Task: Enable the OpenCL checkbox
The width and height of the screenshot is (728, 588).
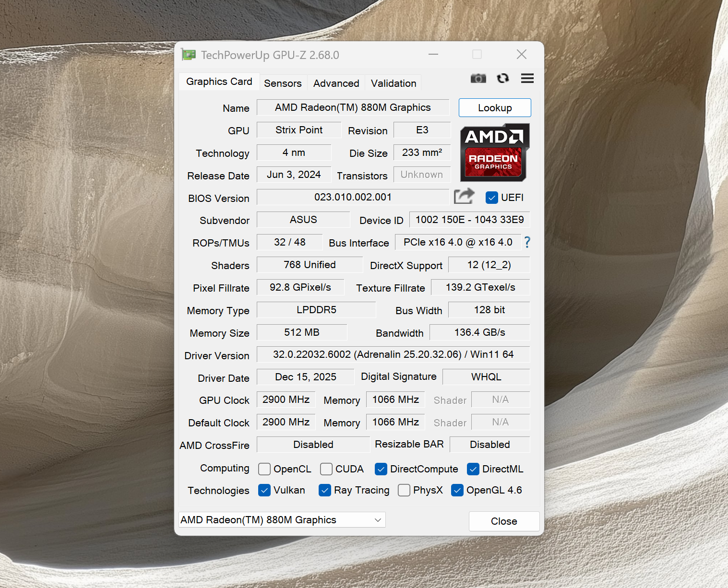Action: point(264,469)
